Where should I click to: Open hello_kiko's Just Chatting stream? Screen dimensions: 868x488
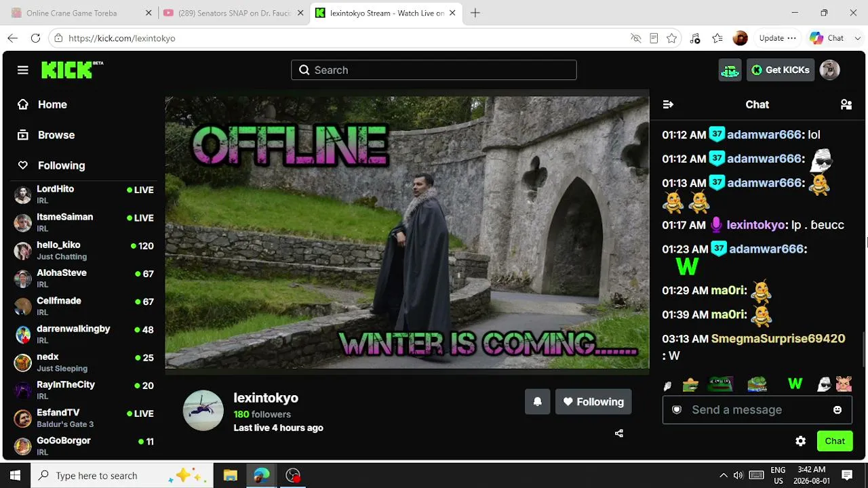pos(84,250)
